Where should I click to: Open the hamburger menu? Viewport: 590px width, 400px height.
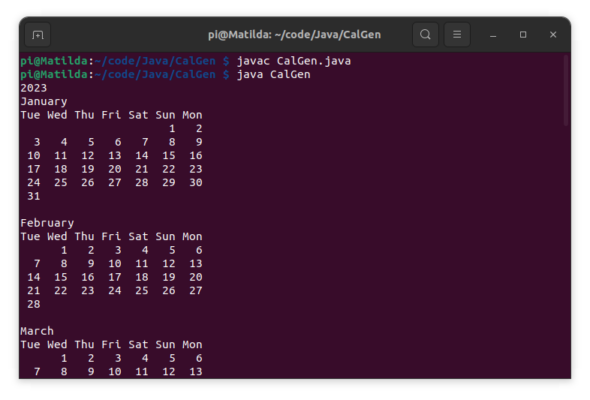click(x=457, y=35)
